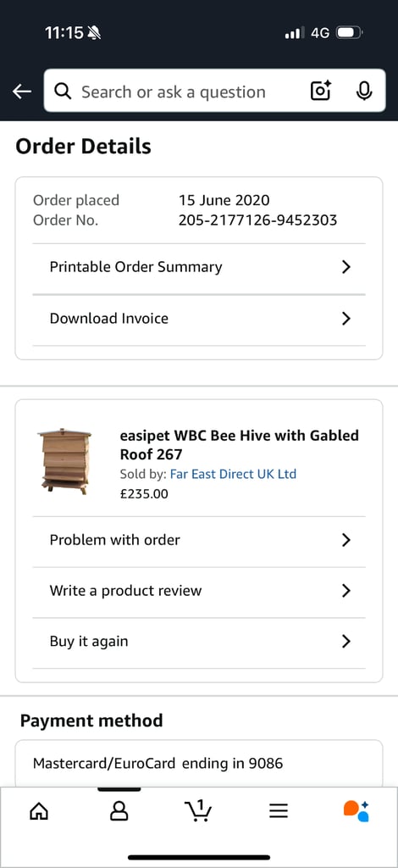This screenshot has height=868, width=398.
Task: Tap Mastercard/EuroCard ending in 9086 card
Action: [x=199, y=764]
